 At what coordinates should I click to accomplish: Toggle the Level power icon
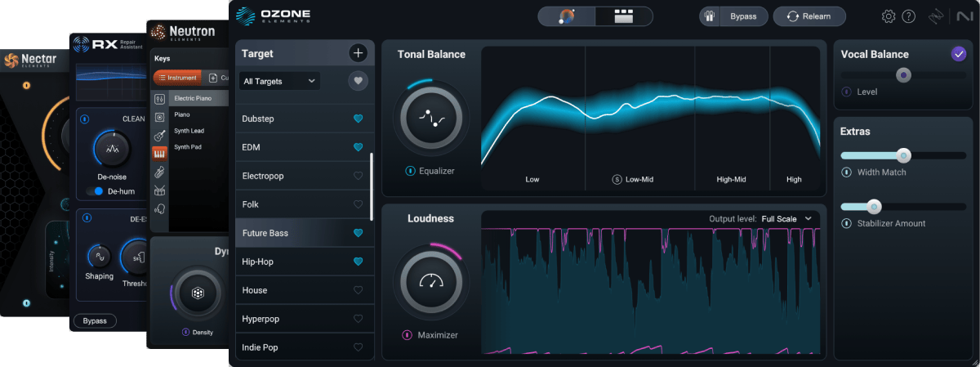[x=846, y=92]
